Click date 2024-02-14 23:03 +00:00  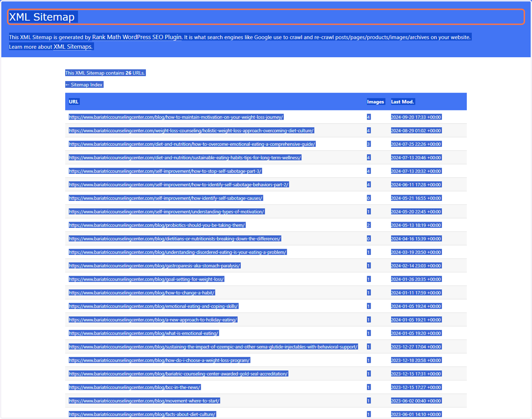pyautogui.click(x=416, y=266)
